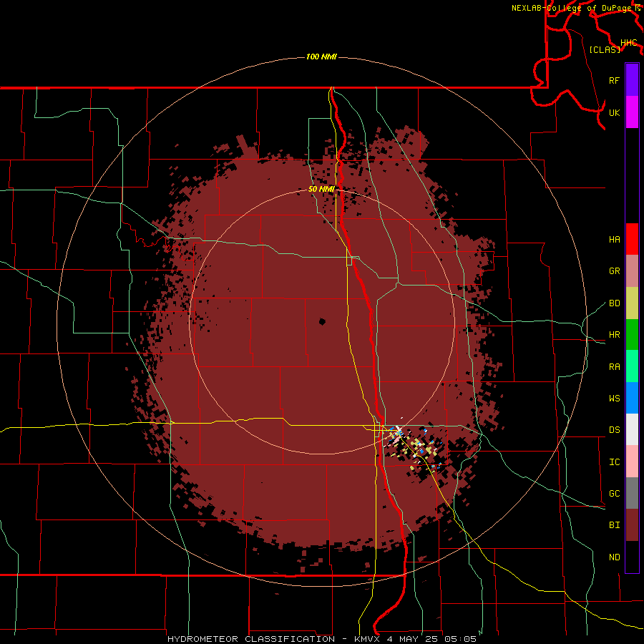
Task: Click the BI dark red swatch
Action: click(632, 525)
